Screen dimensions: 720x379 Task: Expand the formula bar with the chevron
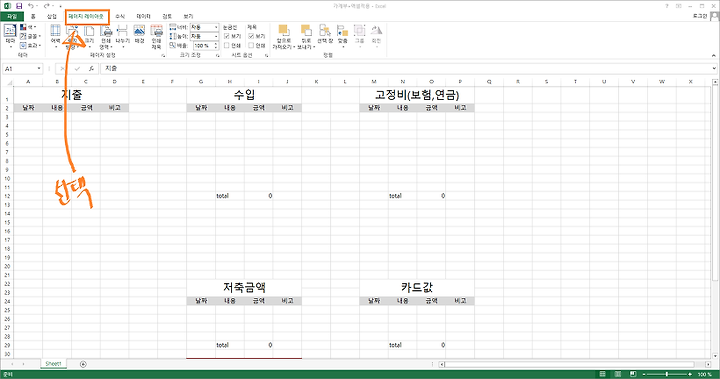coord(714,68)
